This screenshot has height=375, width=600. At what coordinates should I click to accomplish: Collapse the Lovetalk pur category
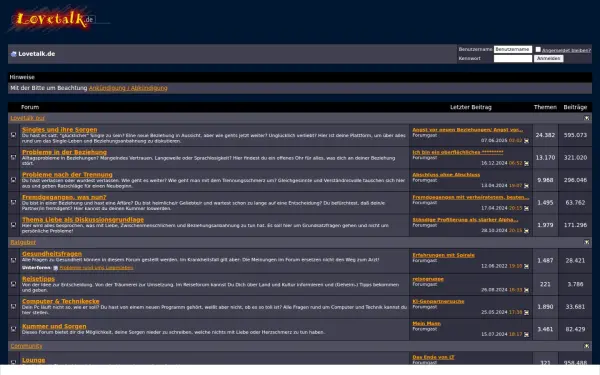(587, 118)
